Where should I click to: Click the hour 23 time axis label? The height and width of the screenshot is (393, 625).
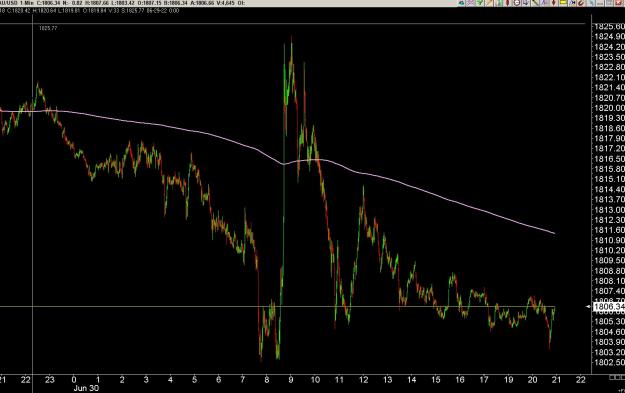(x=49, y=380)
